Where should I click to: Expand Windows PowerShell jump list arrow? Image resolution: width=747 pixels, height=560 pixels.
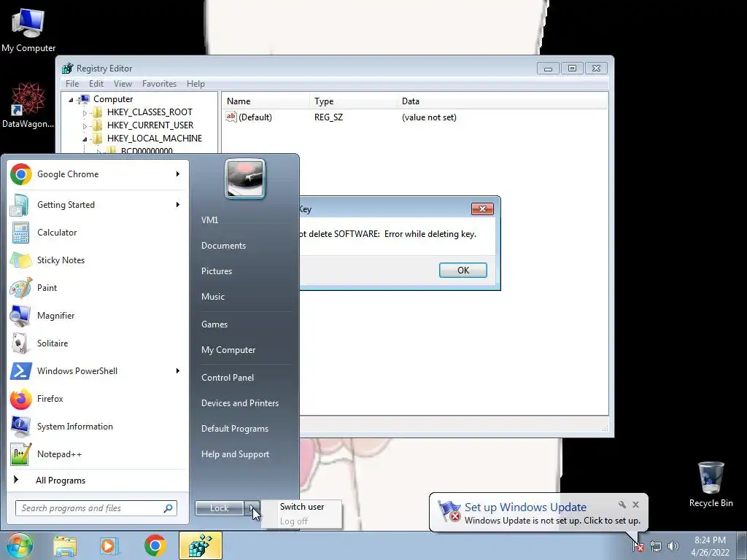[x=178, y=371]
